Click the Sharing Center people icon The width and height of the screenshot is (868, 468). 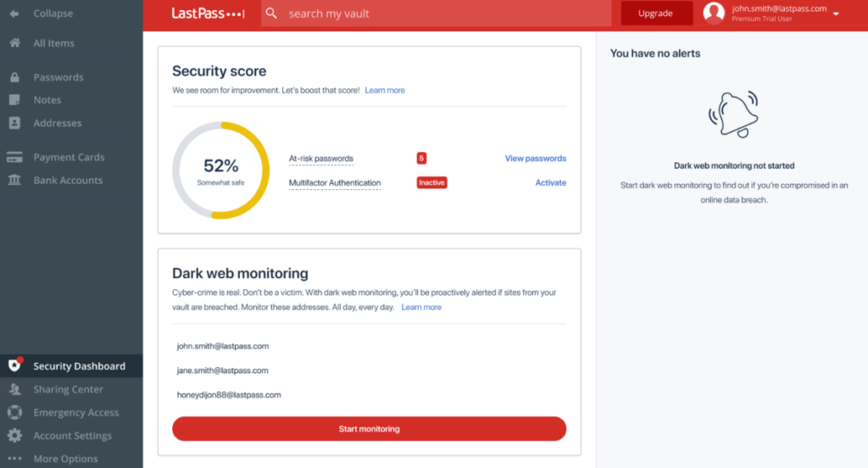15,389
